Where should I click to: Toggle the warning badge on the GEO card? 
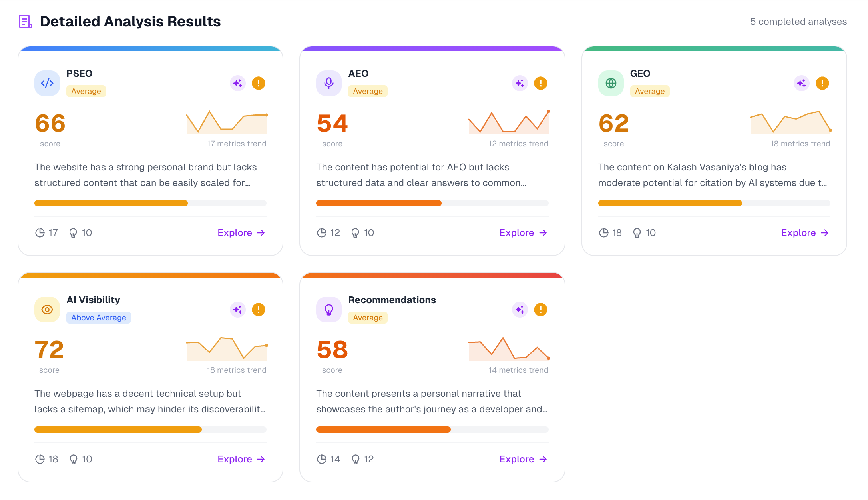point(822,83)
